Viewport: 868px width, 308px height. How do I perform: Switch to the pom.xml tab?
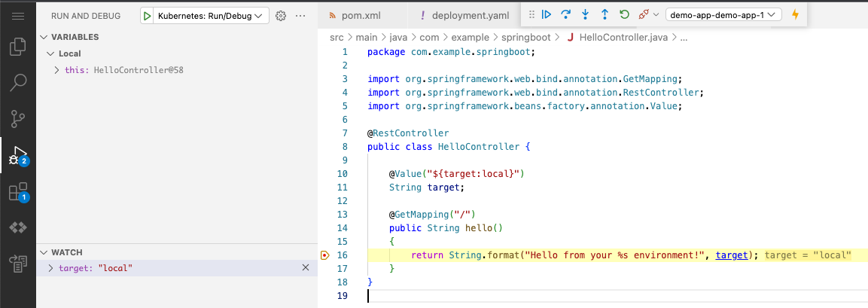355,15
